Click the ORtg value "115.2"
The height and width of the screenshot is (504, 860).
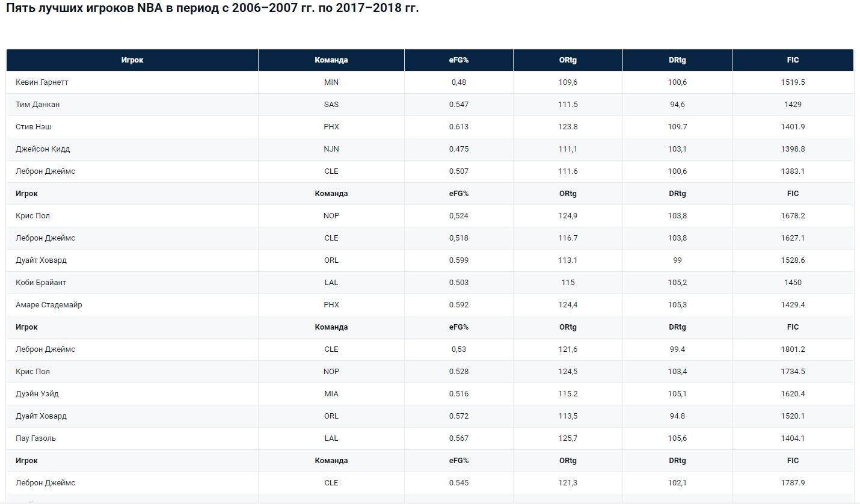[568, 394]
